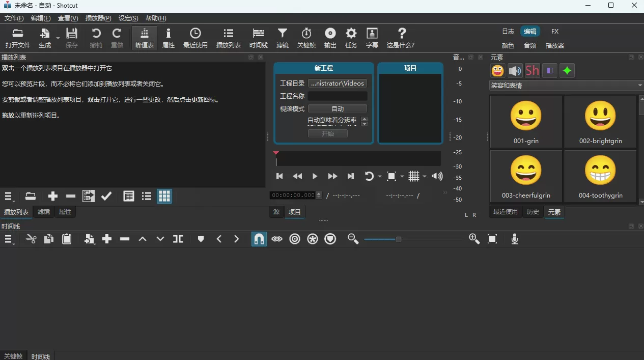Click the fast forward player button

click(x=332, y=176)
